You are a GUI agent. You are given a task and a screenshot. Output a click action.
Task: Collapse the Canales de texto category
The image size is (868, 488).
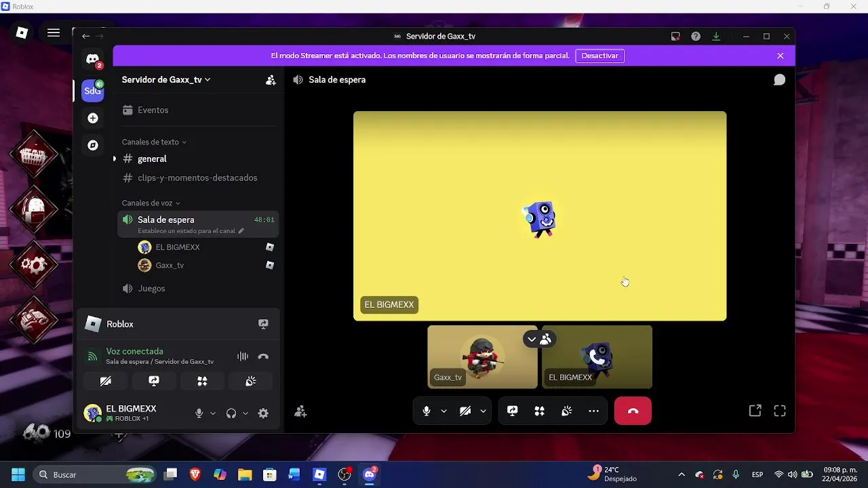click(x=154, y=142)
